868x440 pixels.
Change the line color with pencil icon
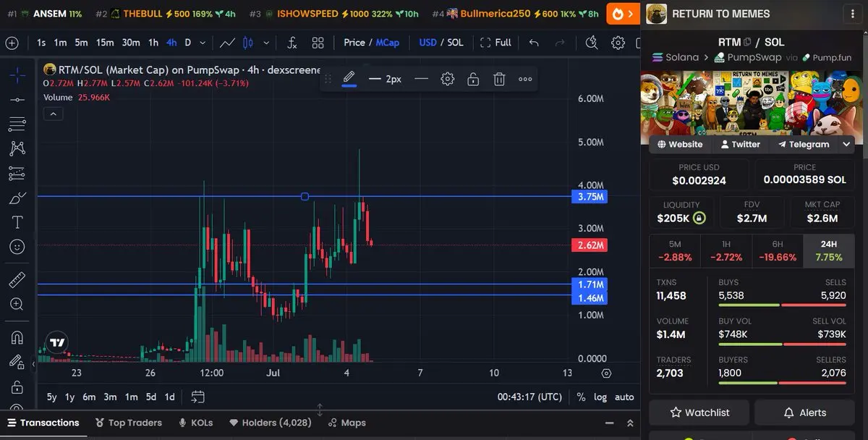(x=349, y=78)
